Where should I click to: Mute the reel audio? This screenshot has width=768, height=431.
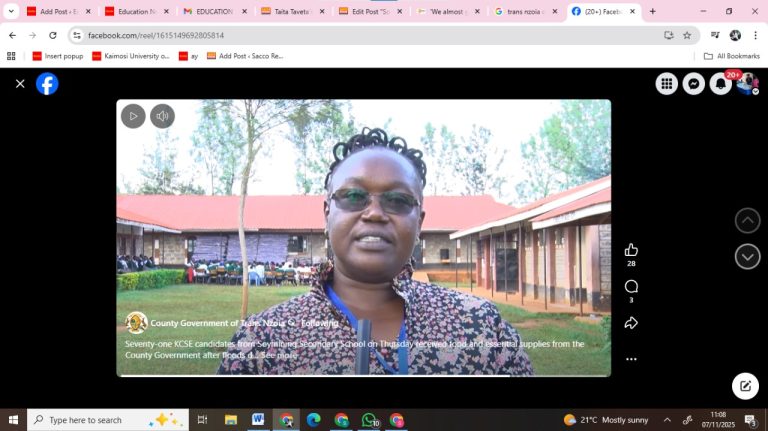162,116
